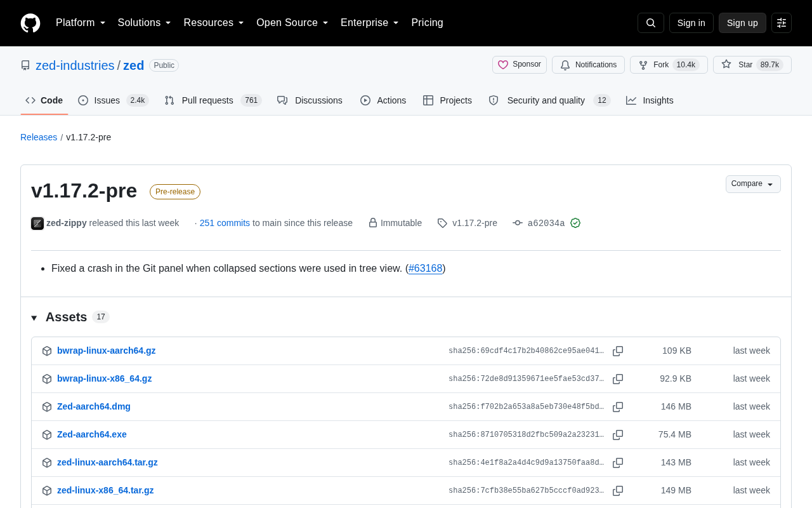
Task: Click the Sign up button
Action: point(742,23)
